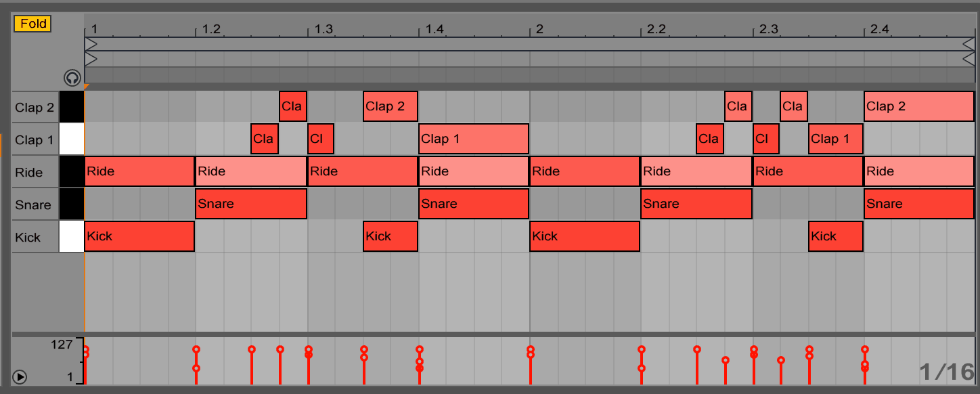The width and height of the screenshot is (980, 394).
Task: Click ruler marker 1.2
Action: (x=211, y=29)
